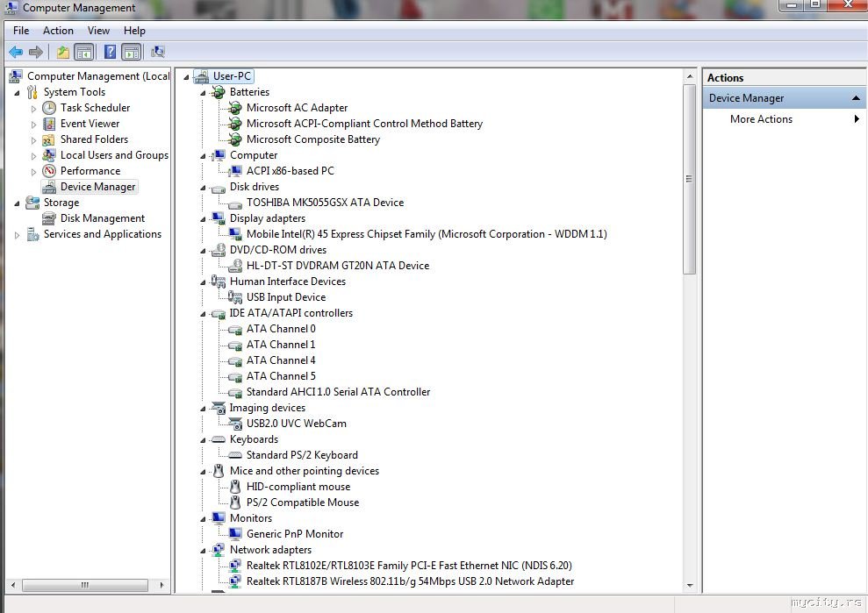Select PS/2 Compatible Mouse
Viewport: 868px width, 613px height.
(x=303, y=503)
